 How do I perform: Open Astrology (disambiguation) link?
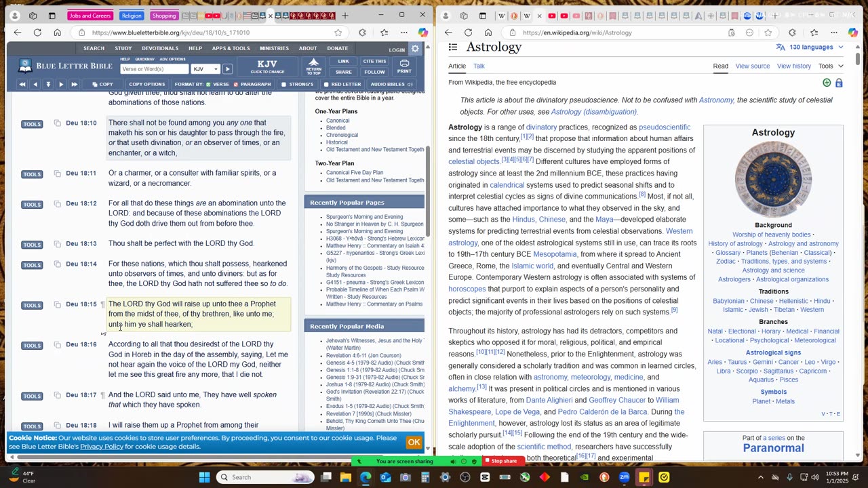point(593,111)
